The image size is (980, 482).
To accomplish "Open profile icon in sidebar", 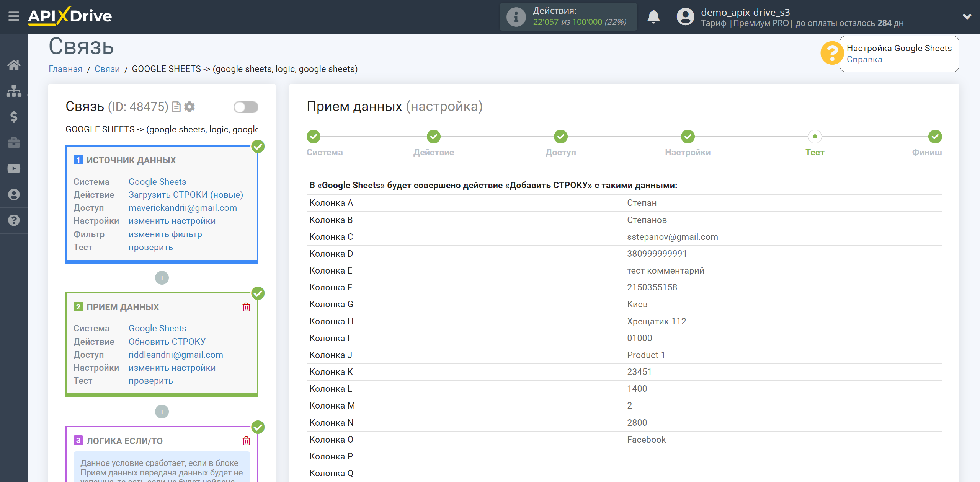I will click(x=14, y=195).
